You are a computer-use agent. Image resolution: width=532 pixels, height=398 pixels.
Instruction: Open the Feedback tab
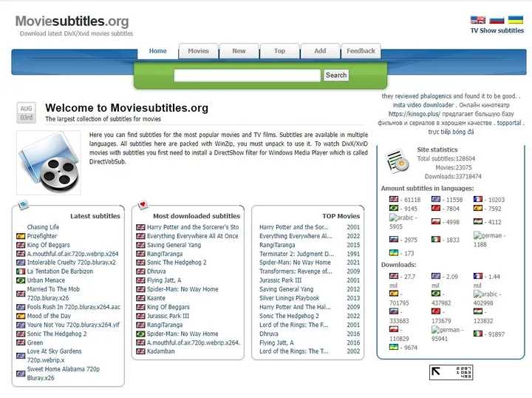tap(361, 51)
